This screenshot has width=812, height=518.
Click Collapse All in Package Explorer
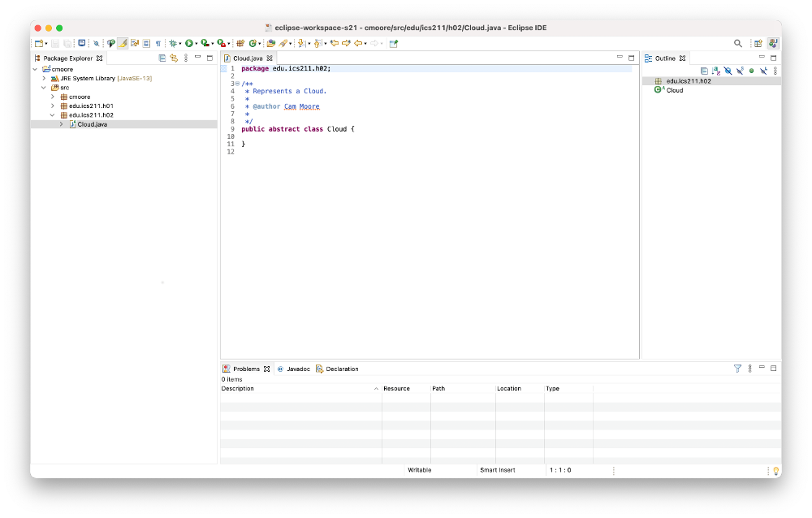(162, 58)
